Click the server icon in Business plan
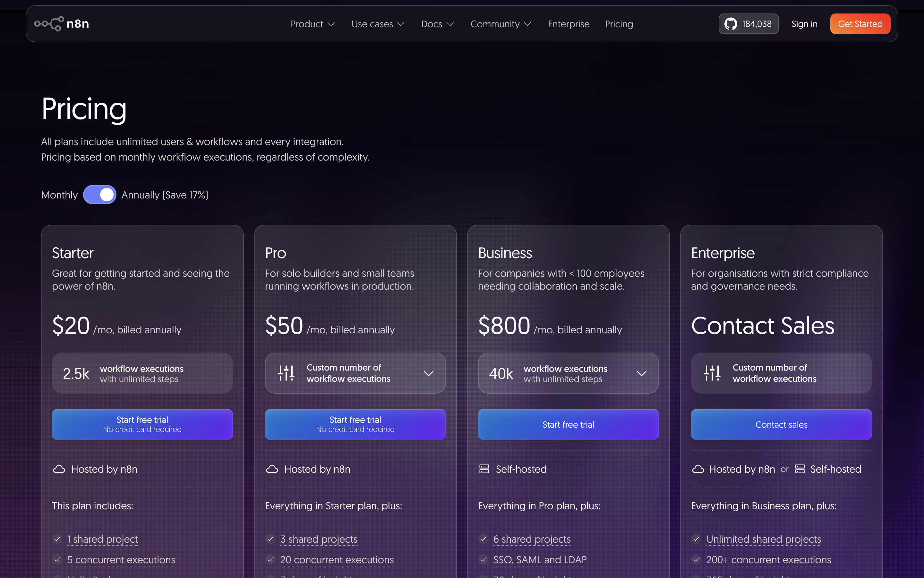This screenshot has height=578, width=924. (x=484, y=469)
